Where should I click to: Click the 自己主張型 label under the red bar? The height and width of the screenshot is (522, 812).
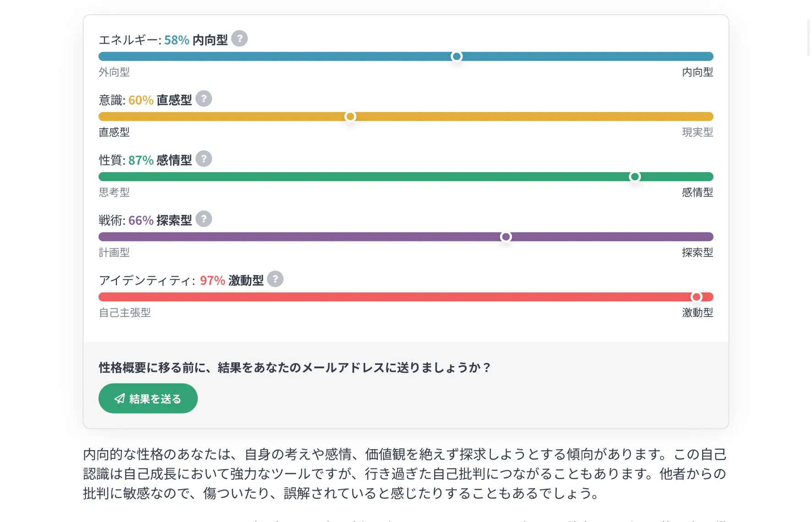[x=125, y=313]
